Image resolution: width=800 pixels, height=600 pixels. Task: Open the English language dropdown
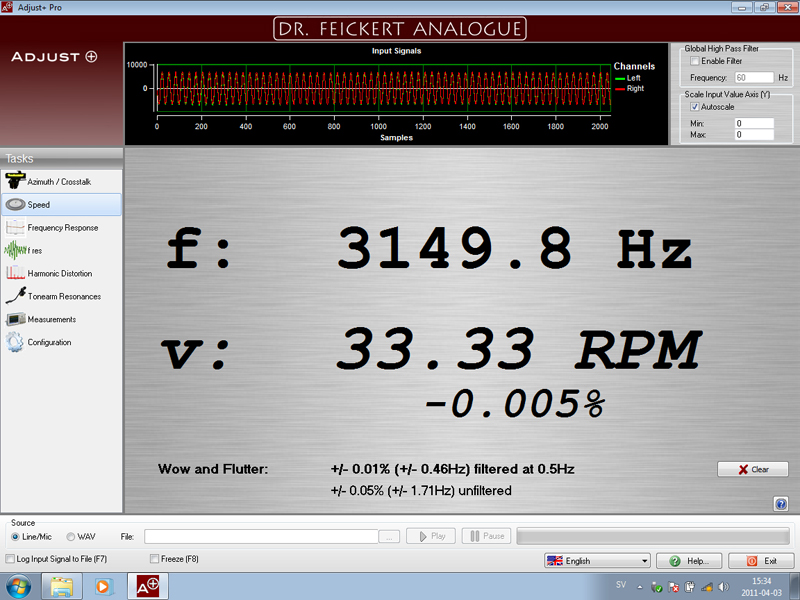[x=597, y=561]
